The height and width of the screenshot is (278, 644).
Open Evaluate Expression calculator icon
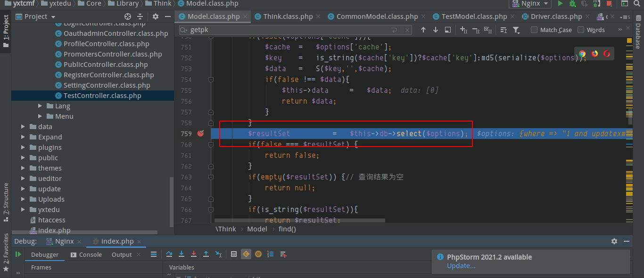coord(234,254)
